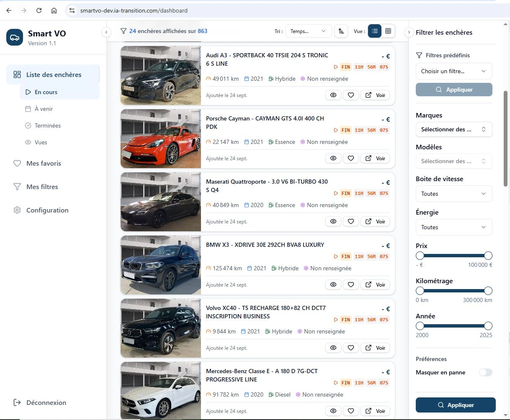Screen dimensions: 510x420
Task: Open Boite de vitesse dropdown
Action: [454, 194]
